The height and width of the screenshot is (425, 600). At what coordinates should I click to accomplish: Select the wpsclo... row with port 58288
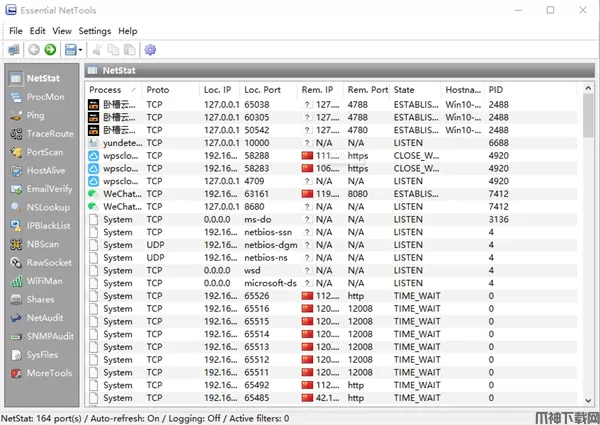click(x=331, y=156)
